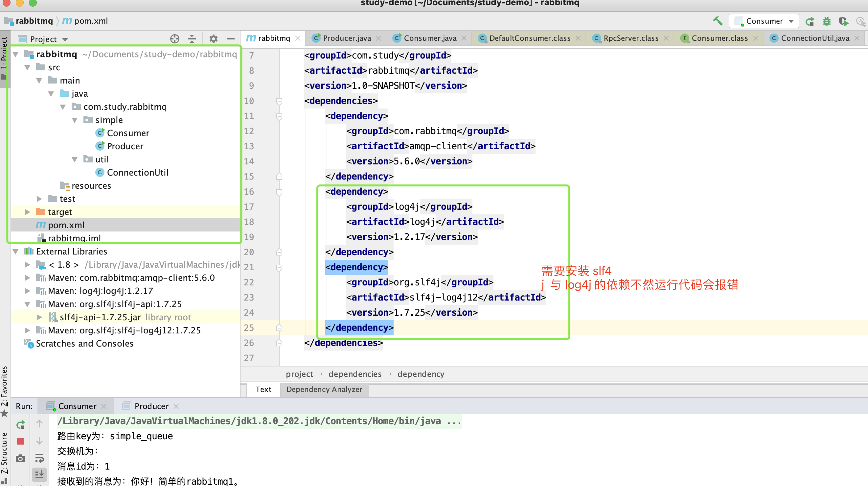
Task: Click the dependencies breadcrumb at editor bottom
Action: (x=354, y=374)
